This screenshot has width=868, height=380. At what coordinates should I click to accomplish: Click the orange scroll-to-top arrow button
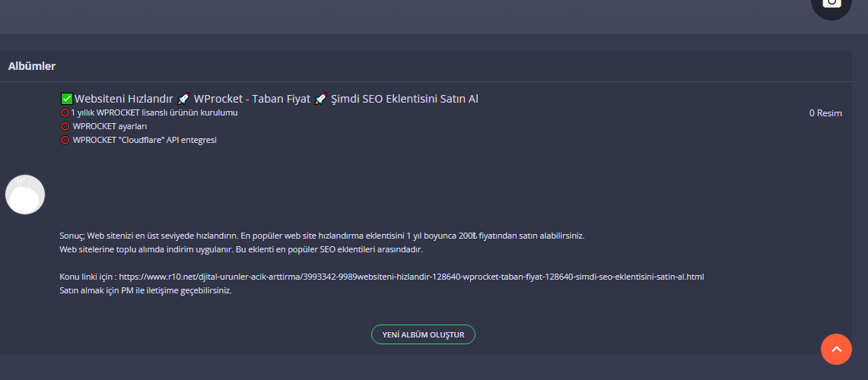click(836, 349)
